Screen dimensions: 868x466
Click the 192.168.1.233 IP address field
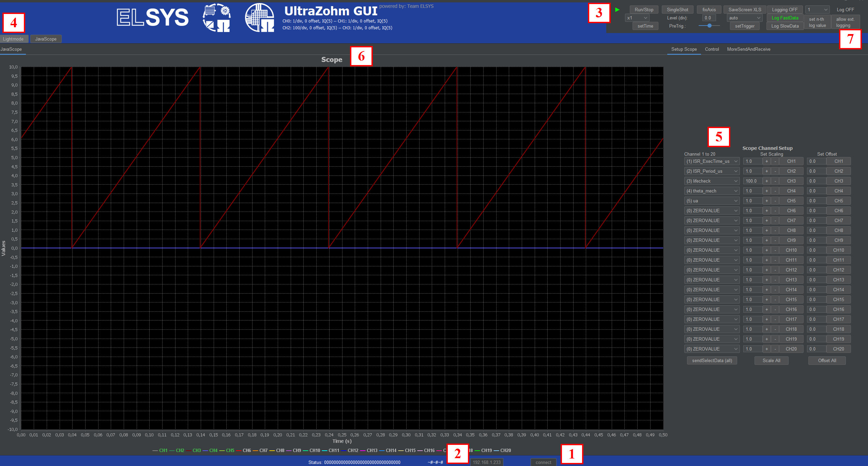tap(487, 462)
